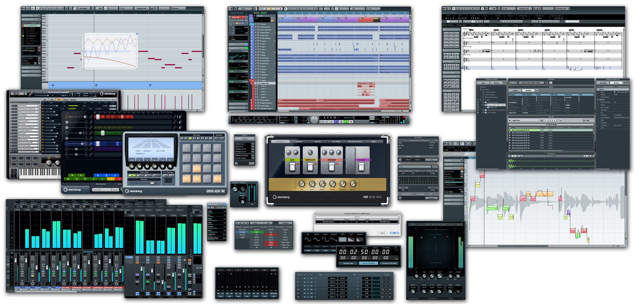
Task: Open Cabinets tab in VST Amp Rack
Action: [x=318, y=142]
